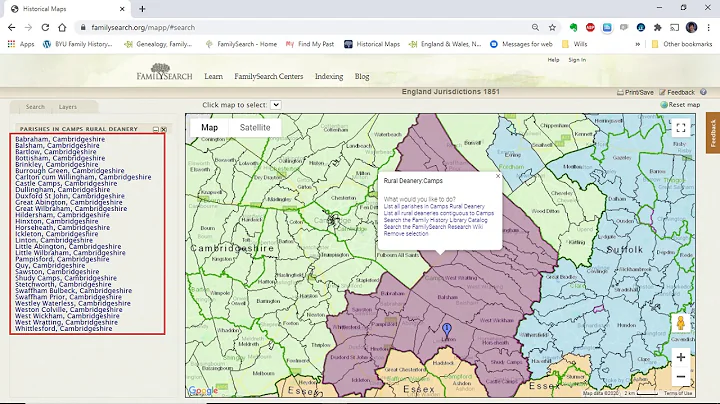This screenshot has width=720, height=404.
Task: Click the Feedback link in the header bar
Action: click(x=677, y=92)
